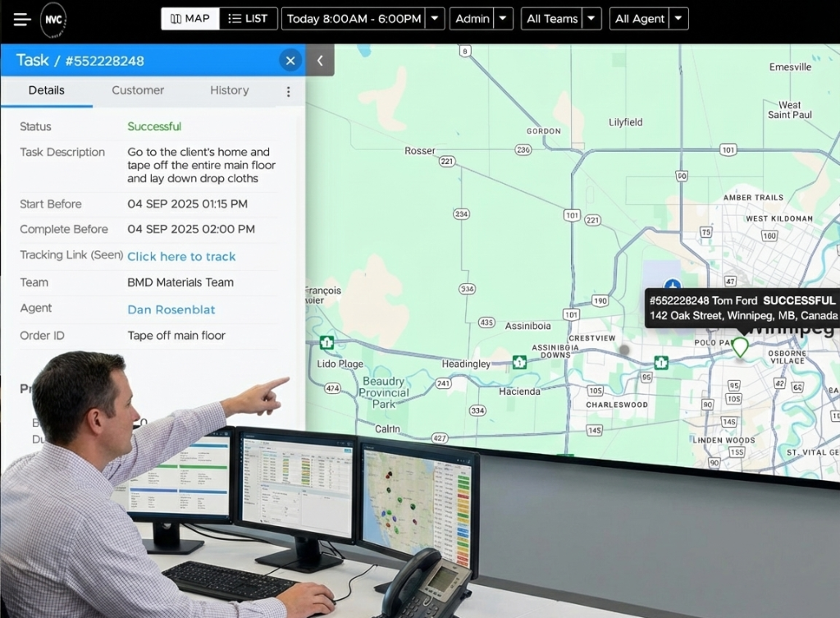Collapse the task panel using the left chevron
This screenshot has width=840, height=618.
[x=320, y=60]
